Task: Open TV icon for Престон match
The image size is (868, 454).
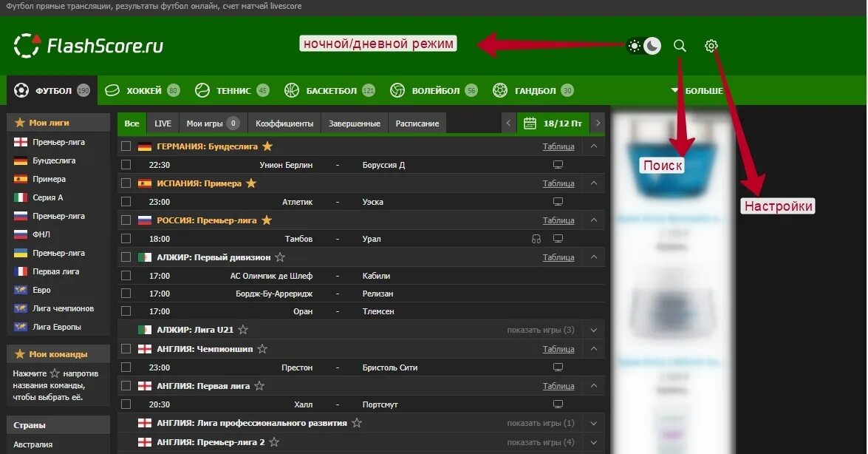Action: pyautogui.click(x=558, y=367)
